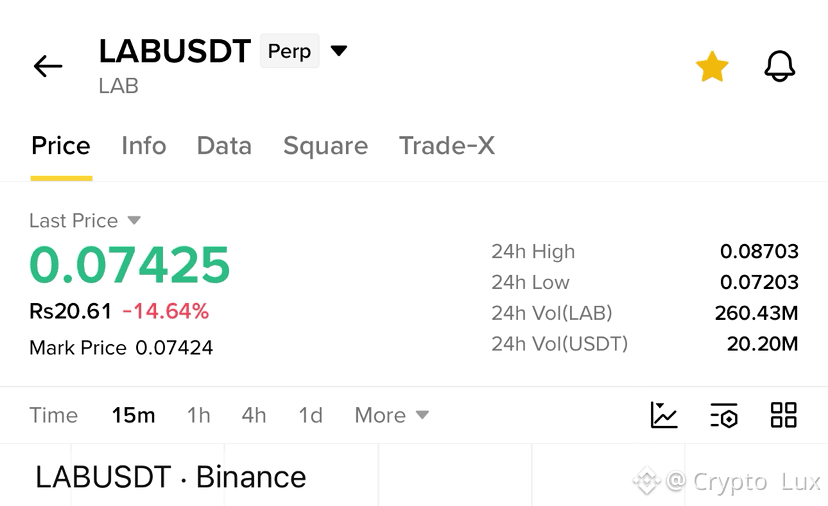Viewport: 828px width, 506px height.
Task: Select the 1d chart interval
Action: (310, 415)
